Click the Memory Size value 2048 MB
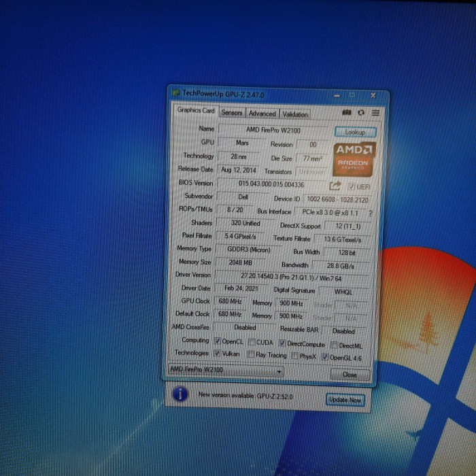476x476 pixels. (x=240, y=262)
